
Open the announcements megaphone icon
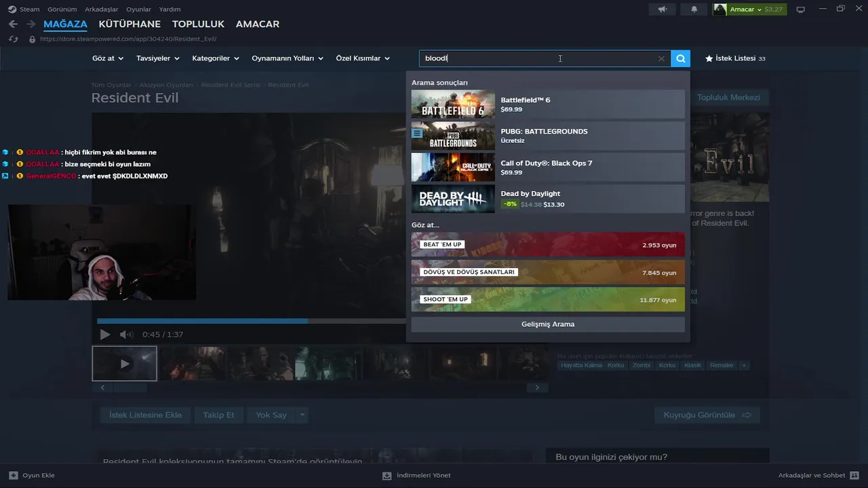663,9
